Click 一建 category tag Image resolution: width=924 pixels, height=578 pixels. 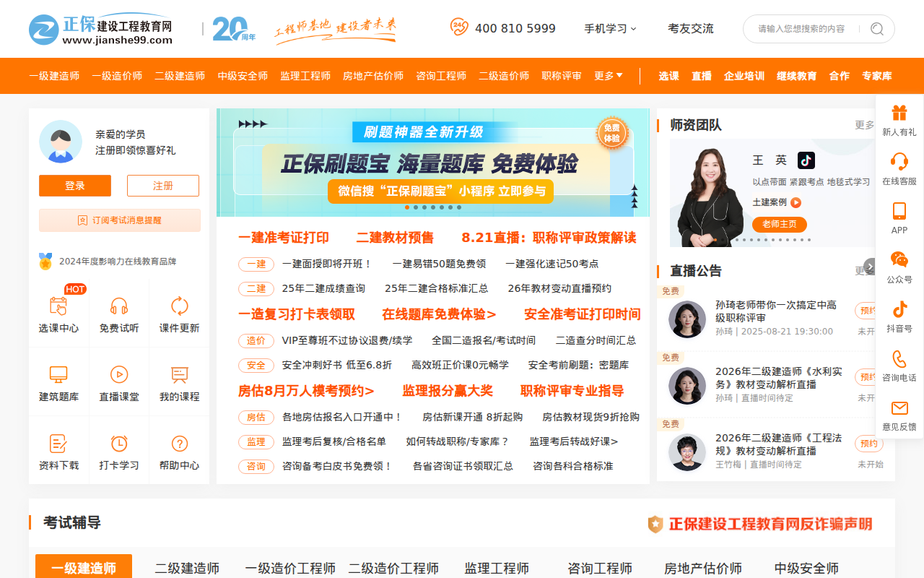pyautogui.click(x=256, y=264)
